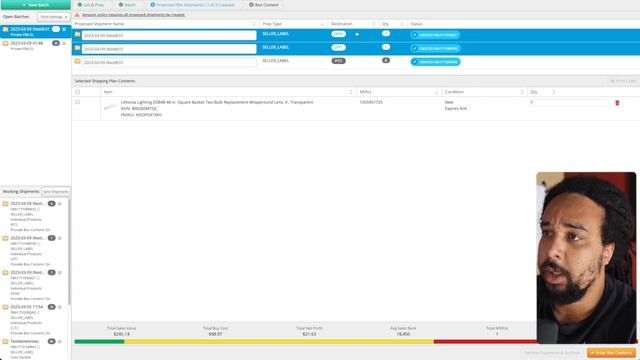Click second row destination badge
Viewport: 640px width, 360px height.
[x=338, y=48]
